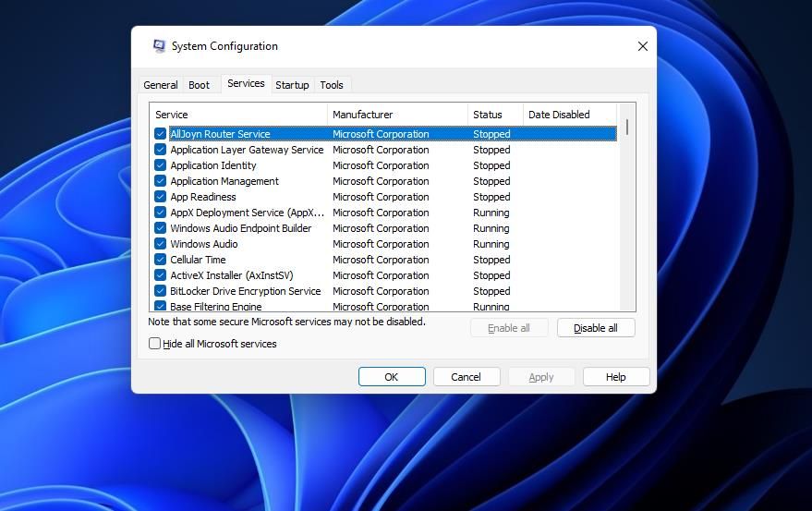Select the App Readiness service name

click(x=203, y=197)
